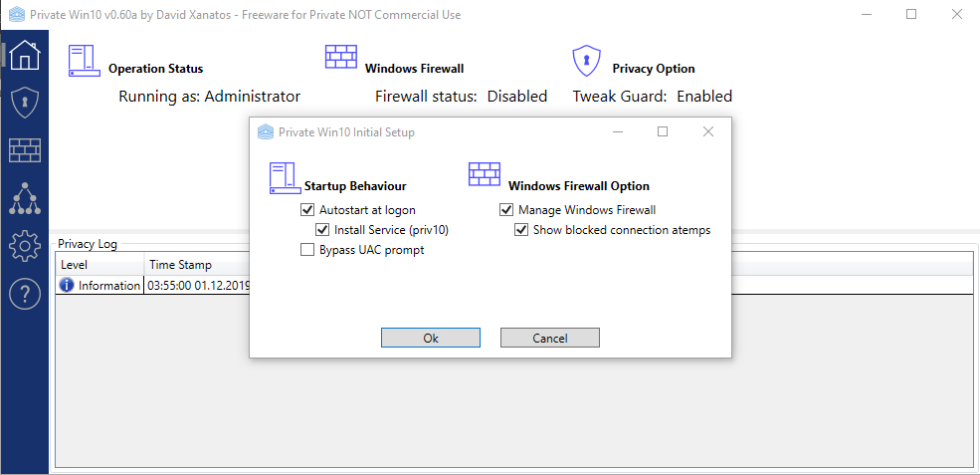The height and width of the screenshot is (475, 980).
Task: Select the 03:55:00 01.12.2019 timestamp cell
Action: coord(197,286)
